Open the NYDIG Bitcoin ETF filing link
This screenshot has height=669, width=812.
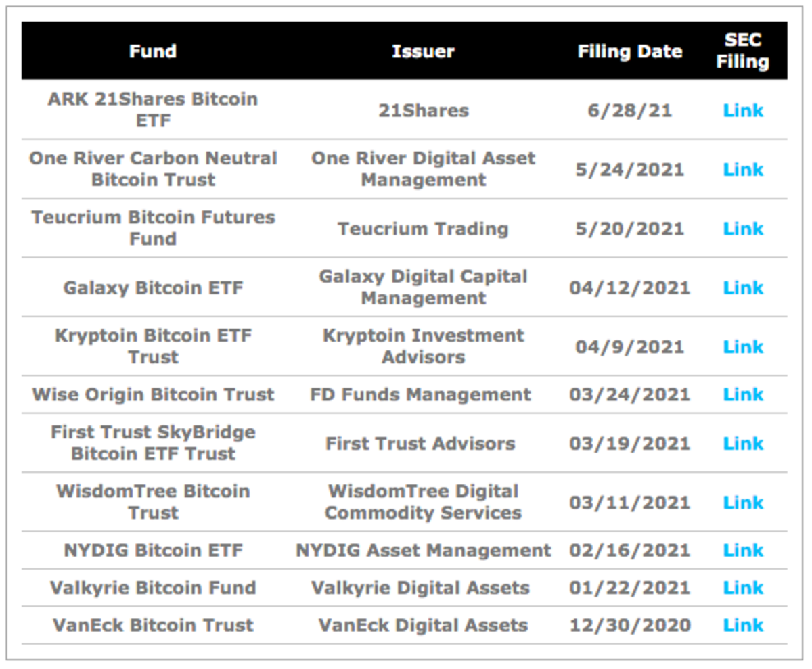tap(743, 550)
